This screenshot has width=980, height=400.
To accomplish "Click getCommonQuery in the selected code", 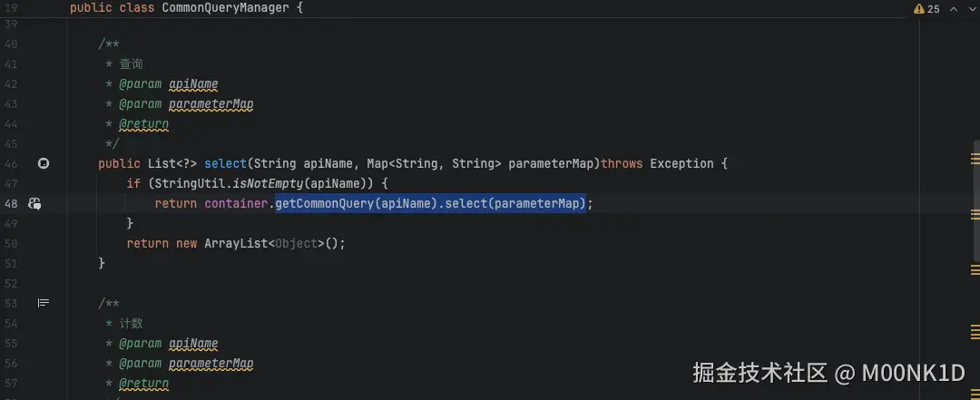I will [x=324, y=204].
